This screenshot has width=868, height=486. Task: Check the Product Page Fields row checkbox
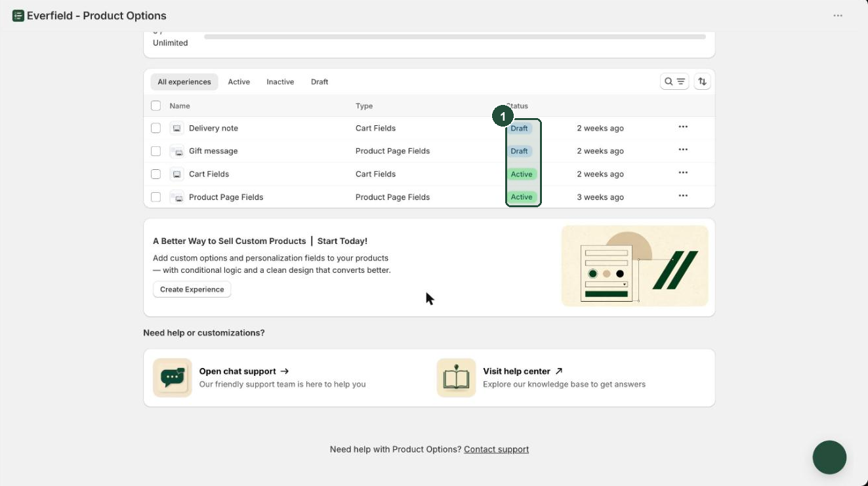[155, 197]
